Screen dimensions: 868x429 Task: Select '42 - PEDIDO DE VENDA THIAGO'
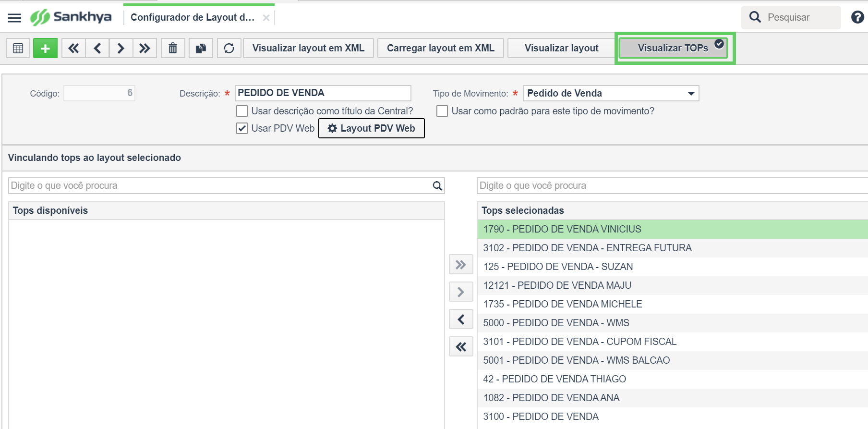click(x=673, y=379)
